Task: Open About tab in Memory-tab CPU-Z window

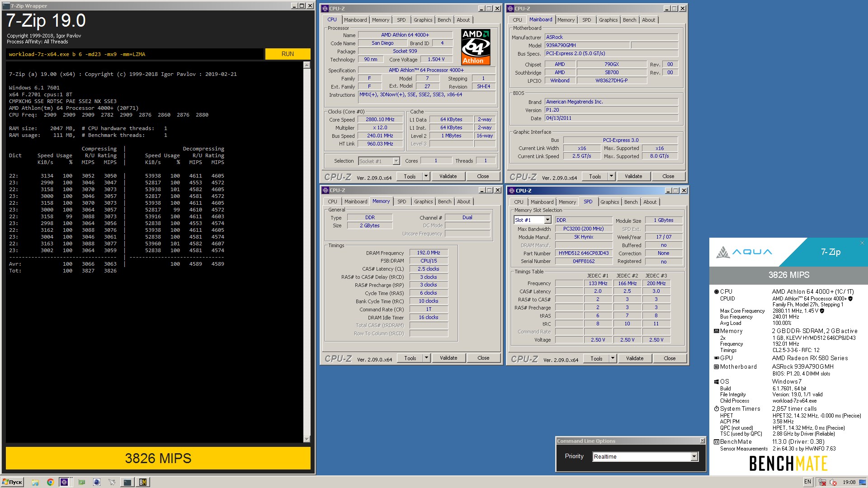Action: (463, 202)
